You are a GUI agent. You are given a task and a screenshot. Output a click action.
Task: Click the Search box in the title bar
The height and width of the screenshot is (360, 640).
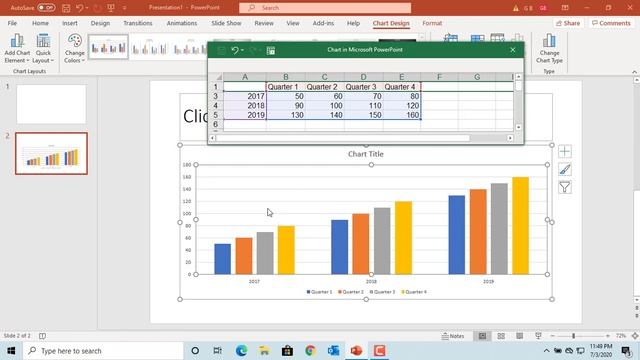point(325,8)
